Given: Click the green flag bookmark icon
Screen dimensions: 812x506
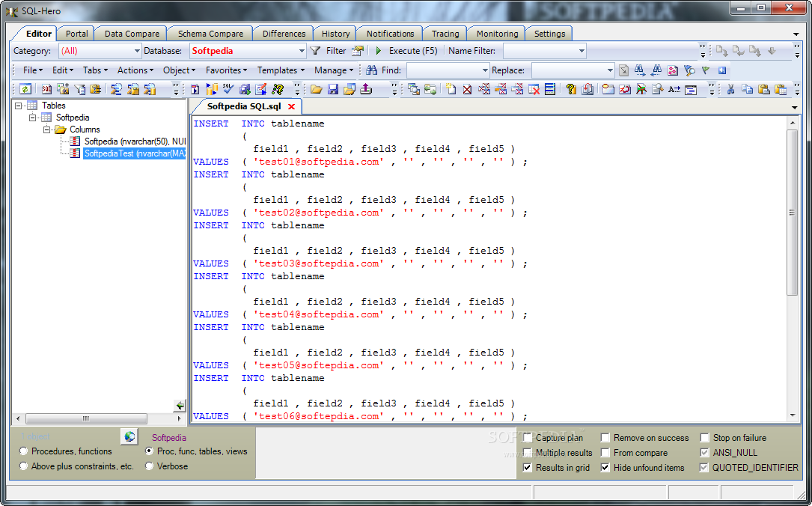Looking at the screenshot, I should click(x=705, y=70).
